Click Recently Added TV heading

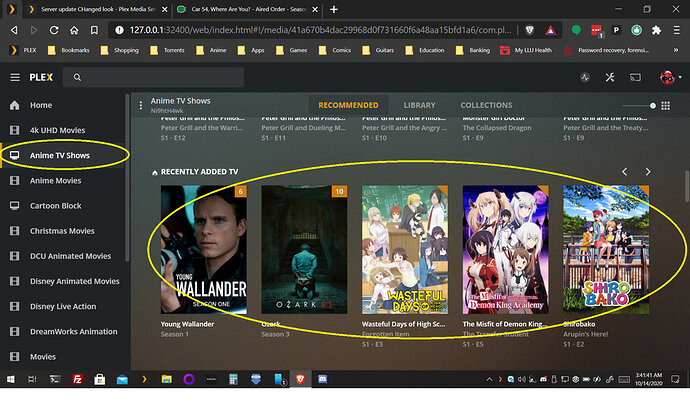pyautogui.click(x=199, y=172)
